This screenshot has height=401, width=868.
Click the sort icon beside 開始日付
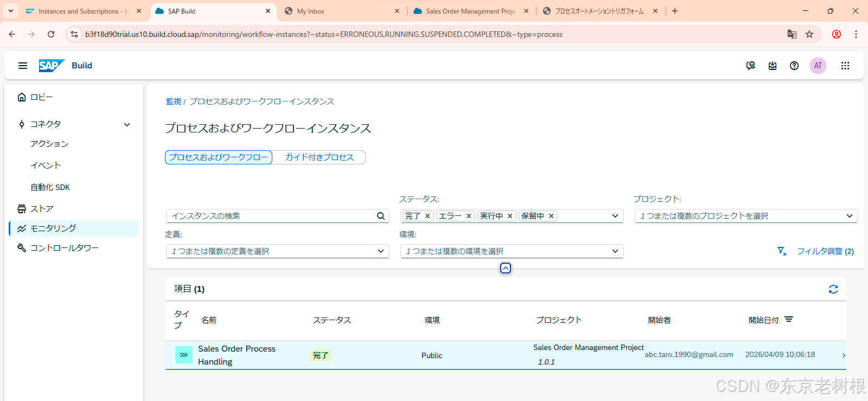[x=789, y=320]
